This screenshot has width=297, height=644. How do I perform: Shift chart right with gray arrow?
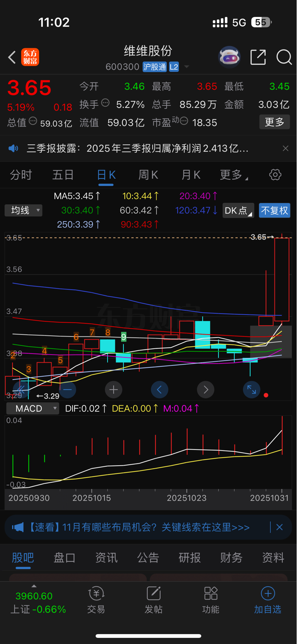[206, 389]
